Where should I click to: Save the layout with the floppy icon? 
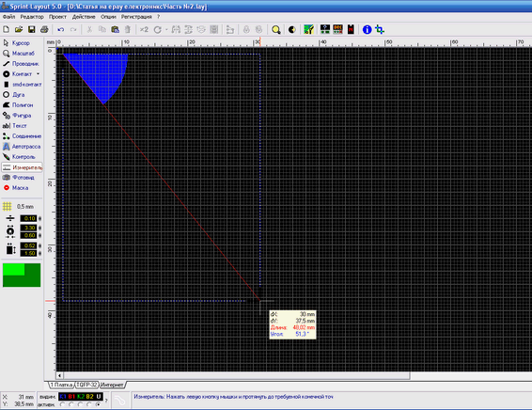[32, 29]
